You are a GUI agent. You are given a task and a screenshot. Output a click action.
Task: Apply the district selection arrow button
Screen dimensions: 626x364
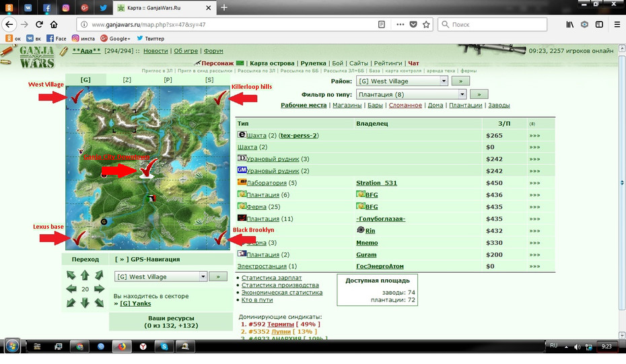[x=460, y=81]
